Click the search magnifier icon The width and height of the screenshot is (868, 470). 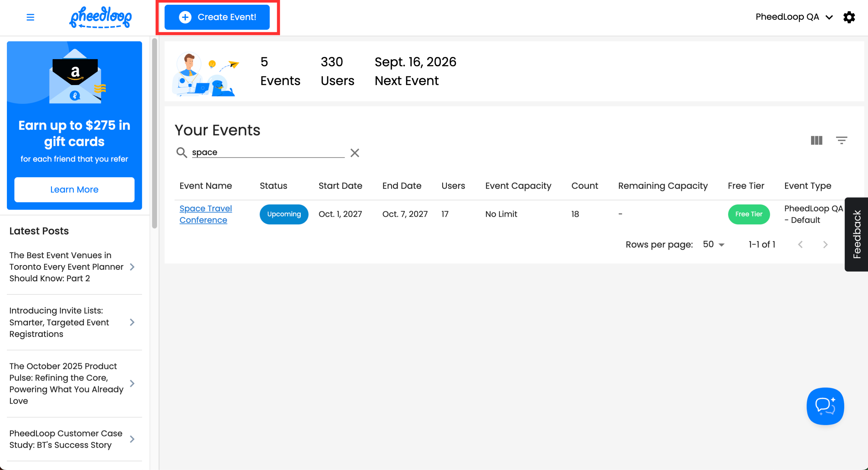tap(182, 152)
